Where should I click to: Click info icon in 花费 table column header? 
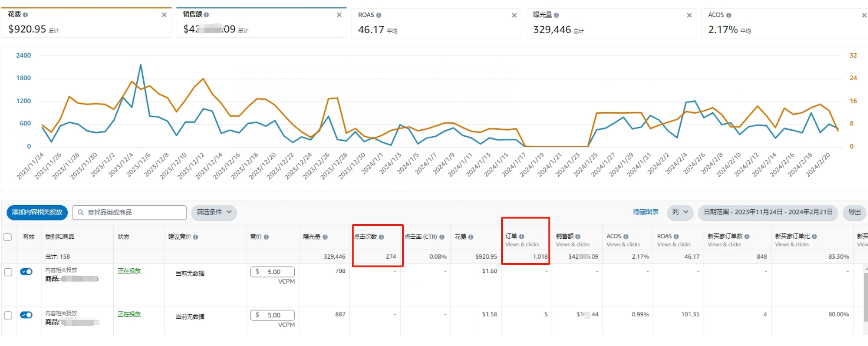(x=471, y=237)
